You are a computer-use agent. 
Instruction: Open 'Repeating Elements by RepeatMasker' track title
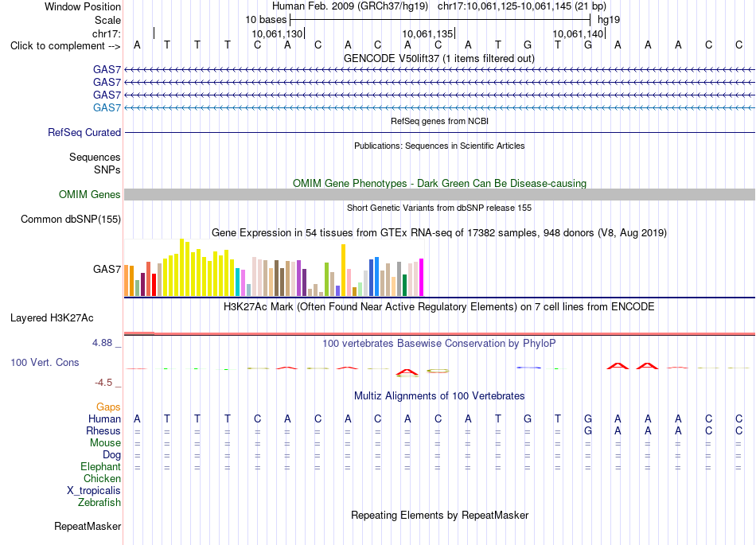point(439,516)
